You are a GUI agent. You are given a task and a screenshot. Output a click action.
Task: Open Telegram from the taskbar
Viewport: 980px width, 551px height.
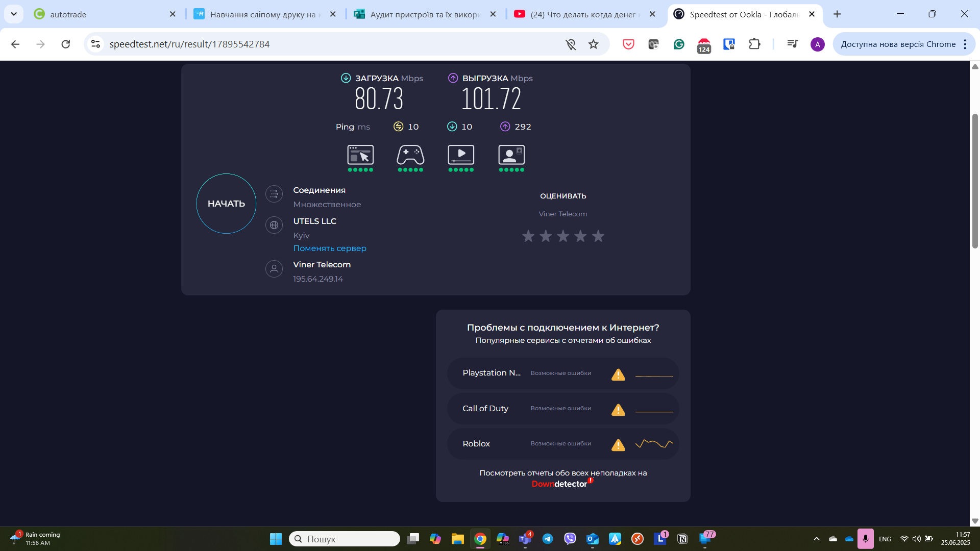click(548, 539)
